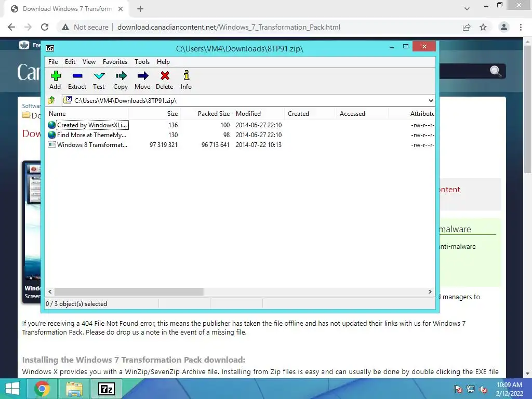532x399 pixels.
Task: Click the website search magnifier icon
Action: [495, 71]
